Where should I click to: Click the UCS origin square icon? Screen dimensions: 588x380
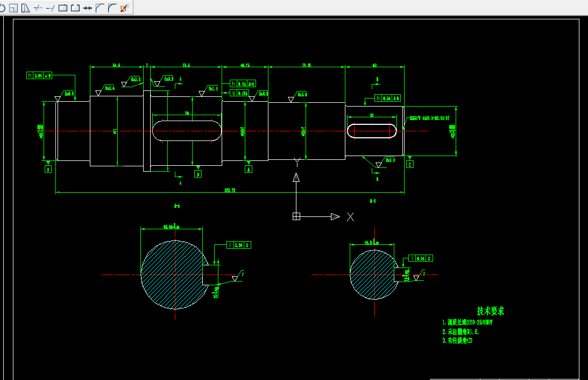click(x=296, y=216)
